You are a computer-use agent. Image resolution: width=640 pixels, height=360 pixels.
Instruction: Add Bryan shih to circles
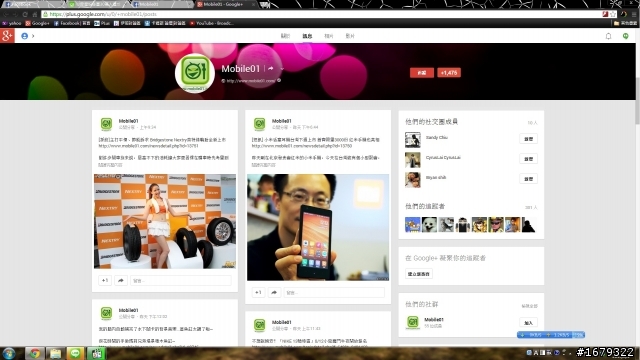[x=528, y=179]
